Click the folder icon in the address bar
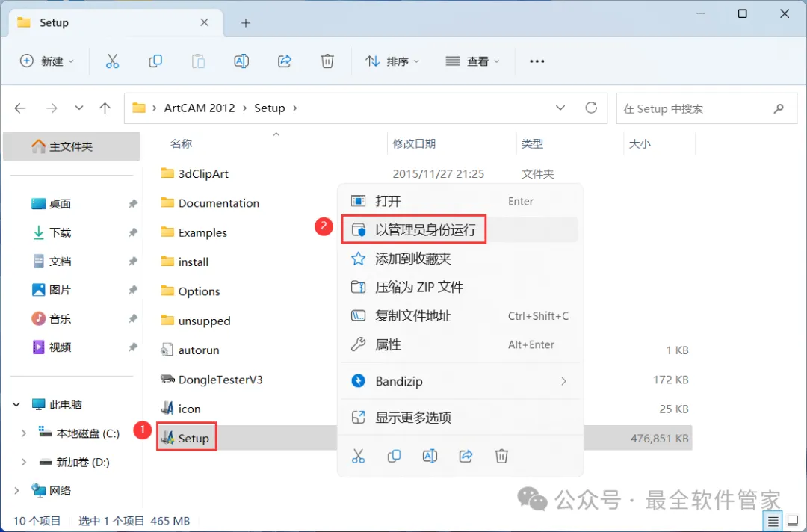Image resolution: width=807 pixels, height=532 pixels. 138,108
